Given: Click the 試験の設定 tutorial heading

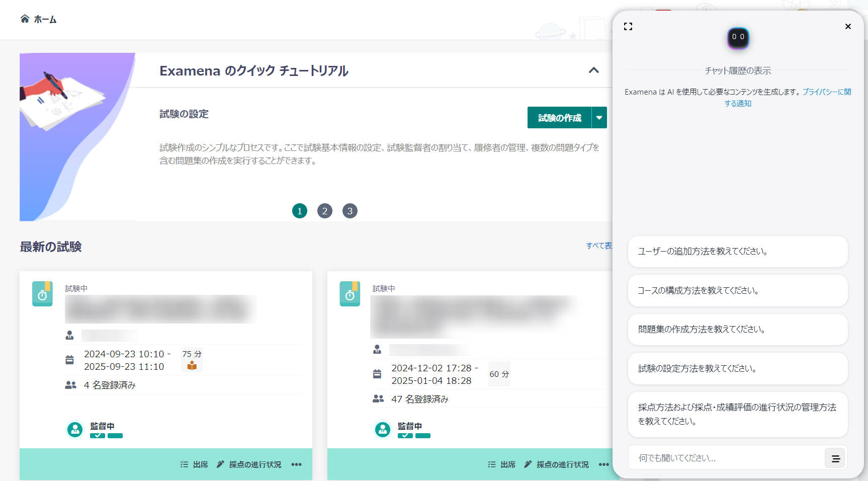Looking at the screenshot, I should (x=184, y=114).
